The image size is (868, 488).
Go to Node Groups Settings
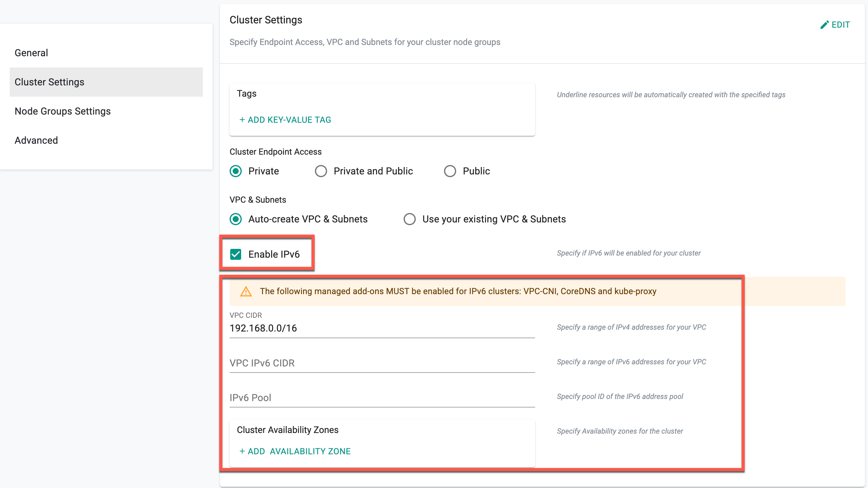tap(106, 111)
